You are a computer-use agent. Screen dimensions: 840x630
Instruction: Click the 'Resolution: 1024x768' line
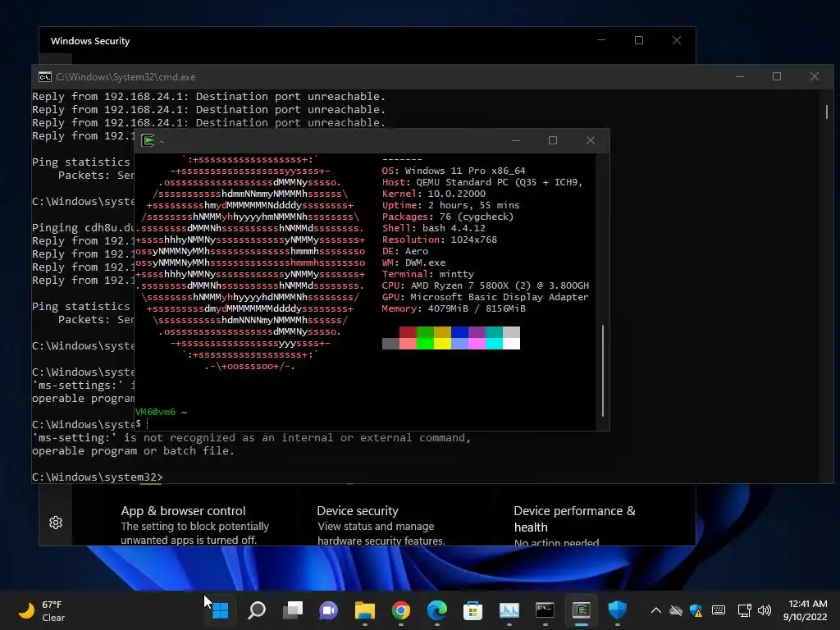(x=440, y=240)
